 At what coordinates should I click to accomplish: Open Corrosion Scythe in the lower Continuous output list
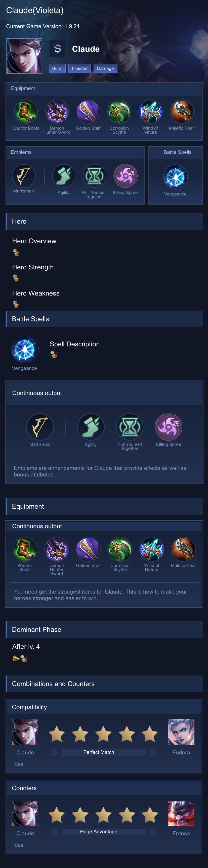coord(120,549)
